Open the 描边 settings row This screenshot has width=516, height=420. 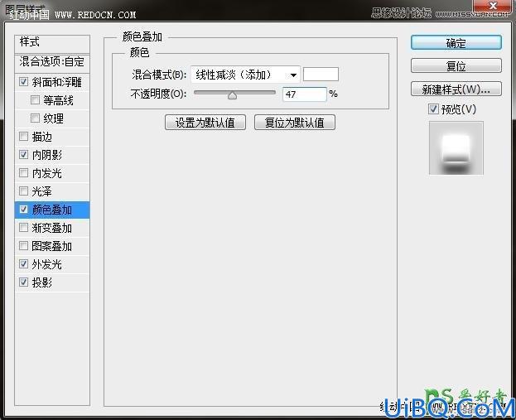52,137
